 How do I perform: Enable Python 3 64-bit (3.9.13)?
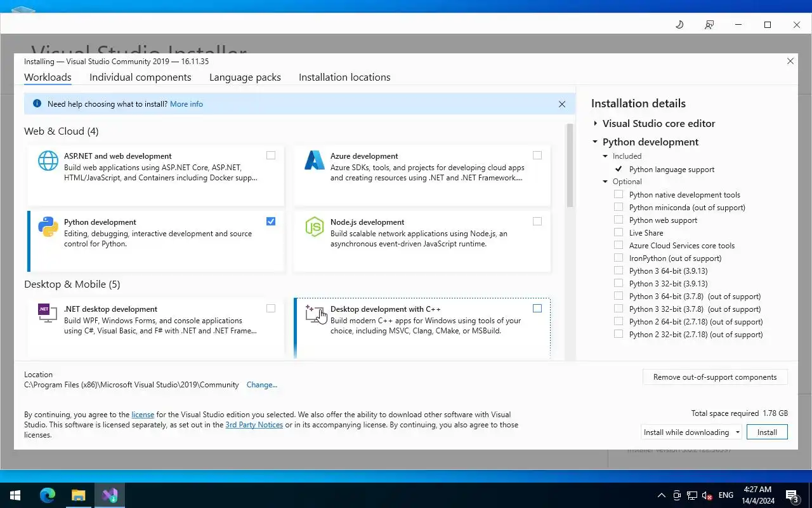(619, 271)
